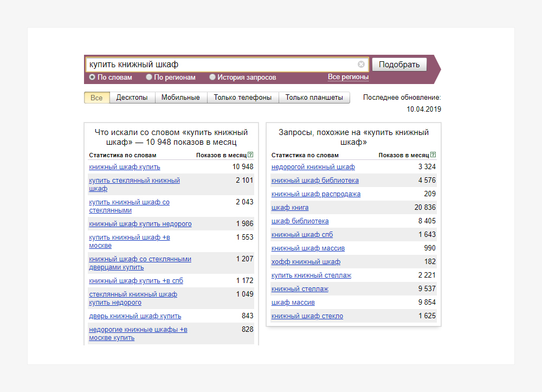This screenshot has height=392, width=542.
Task: Open the "купить стеклянный книжный шкаф" link
Action: [134, 181]
